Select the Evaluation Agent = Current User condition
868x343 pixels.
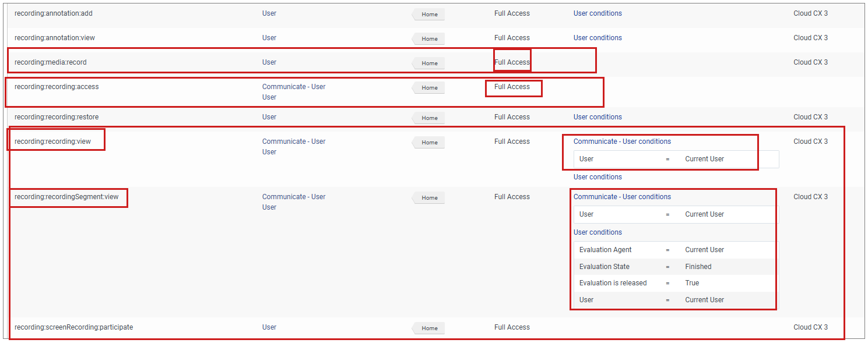pos(674,250)
